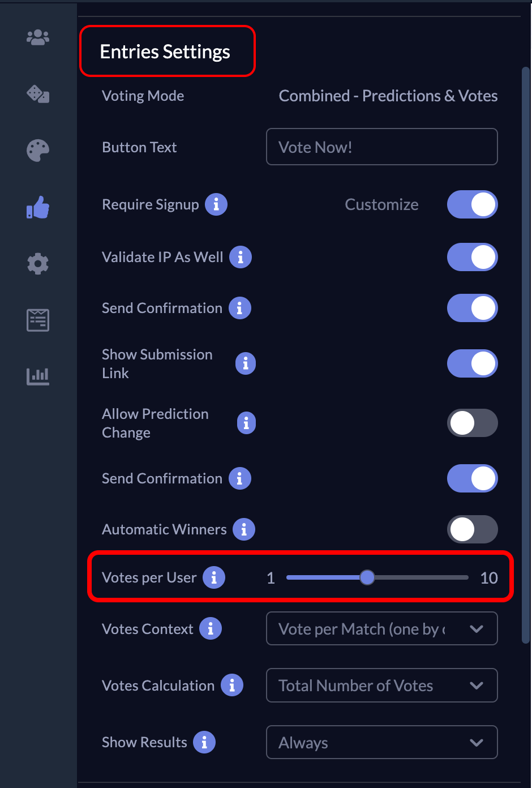Click the Customize link beside Require Signup
This screenshot has height=788, width=532.
(381, 204)
